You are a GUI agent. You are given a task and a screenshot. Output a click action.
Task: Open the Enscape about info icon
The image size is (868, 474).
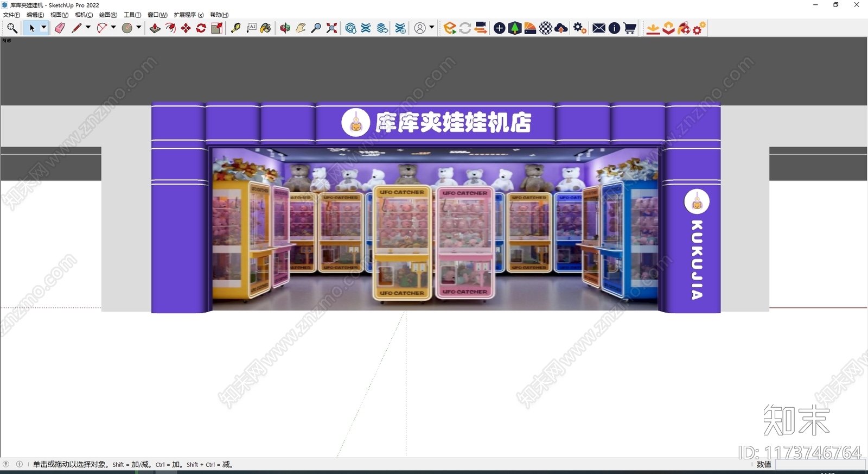pyautogui.click(x=614, y=28)
